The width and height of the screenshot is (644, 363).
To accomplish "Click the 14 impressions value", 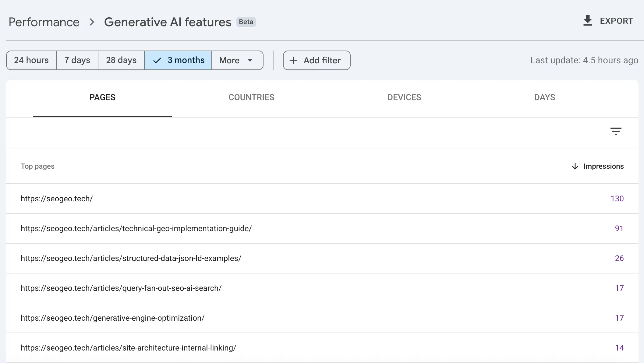I will point(619,348).
